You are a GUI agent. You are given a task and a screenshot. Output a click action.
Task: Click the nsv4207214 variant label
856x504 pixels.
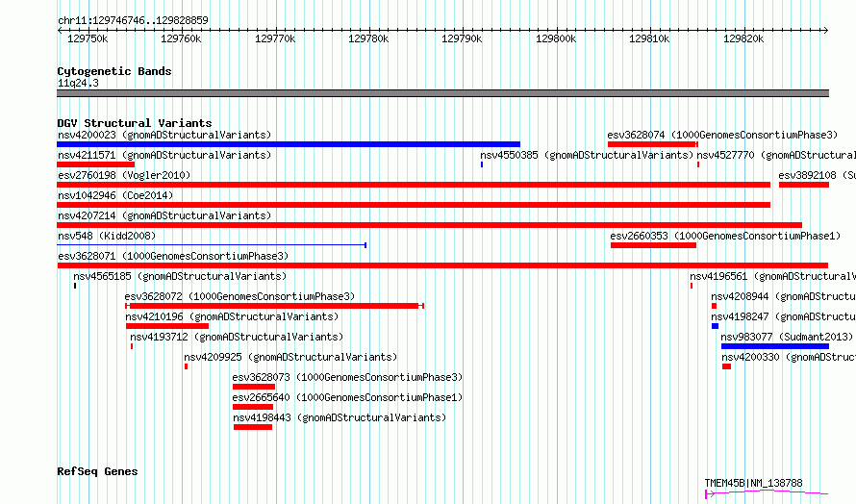(x=164, y=215)
